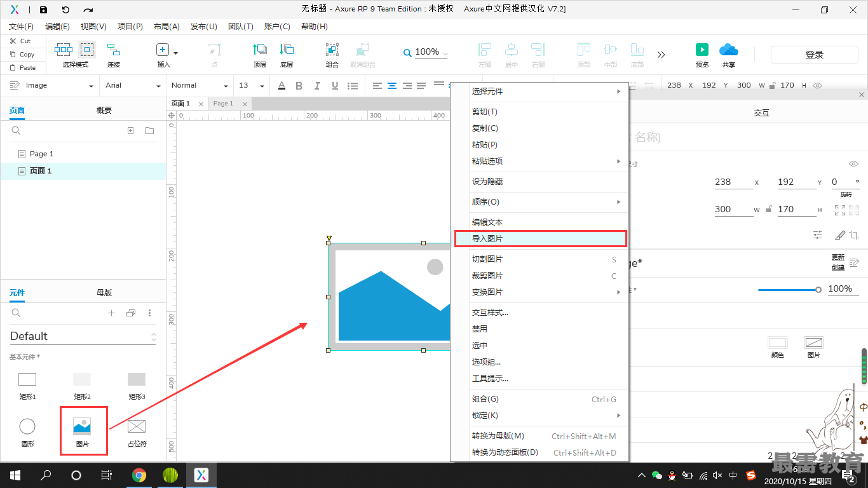
Task: Click the search icon in 元件 panel
Action: pos(17,313)
